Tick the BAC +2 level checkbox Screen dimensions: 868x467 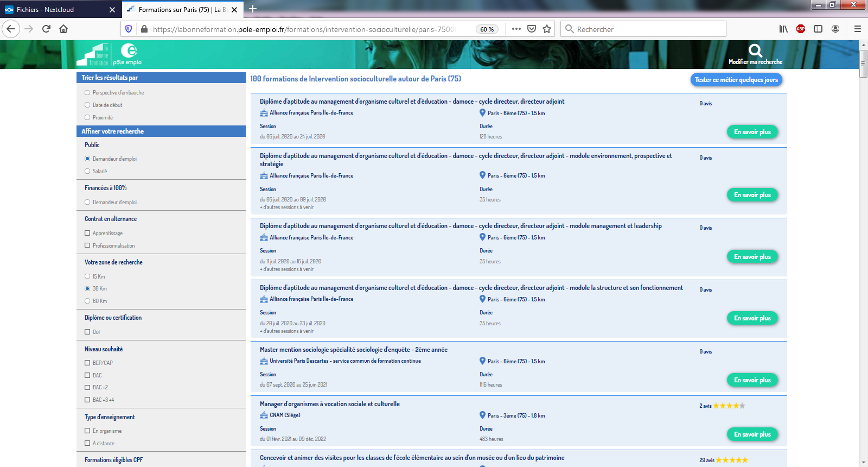[x=87, y=387]
